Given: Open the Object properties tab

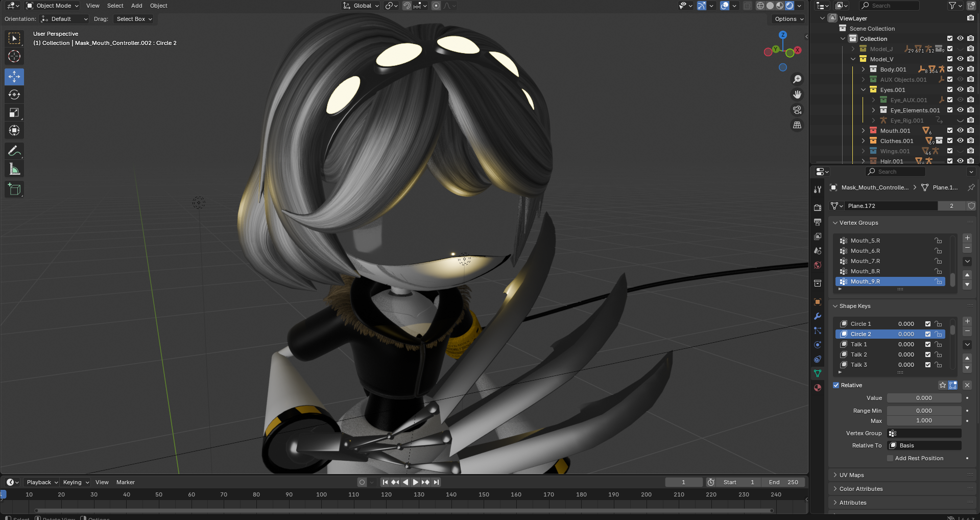Looking at the screenshot, I should point(818,302).
